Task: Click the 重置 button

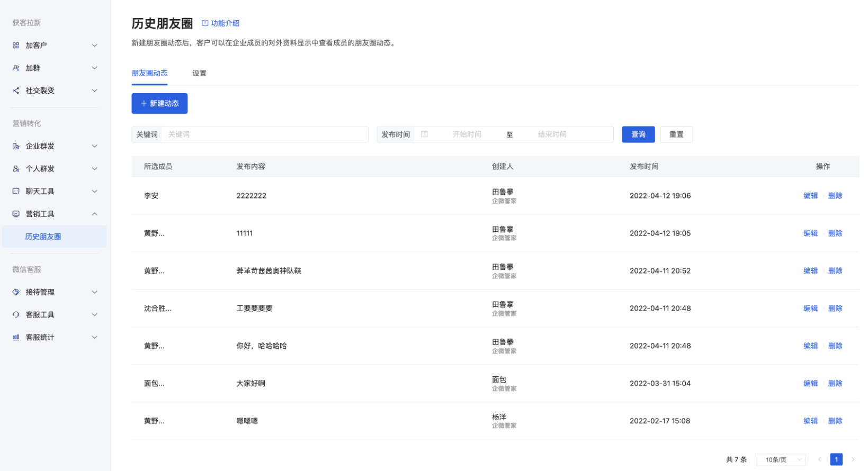Action: [x=676, y=134]
